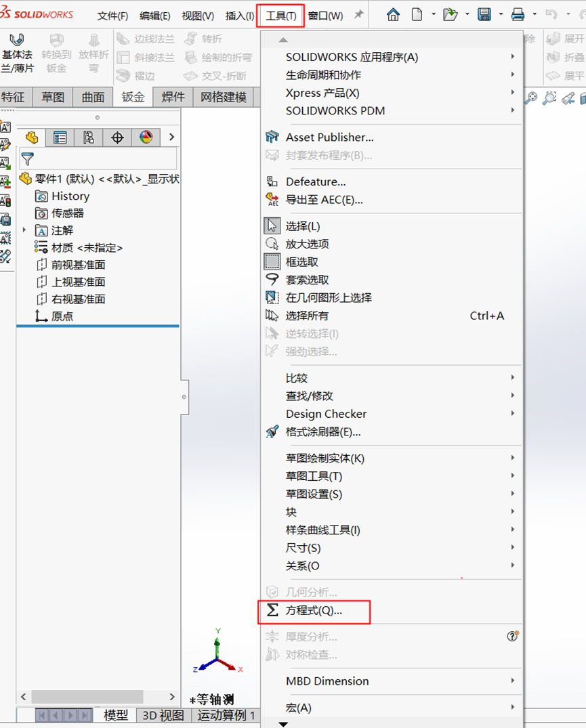Open the 视图(V) menu
Screen dimensions: 586x728
pyautogui.click(x=198, y=16)
